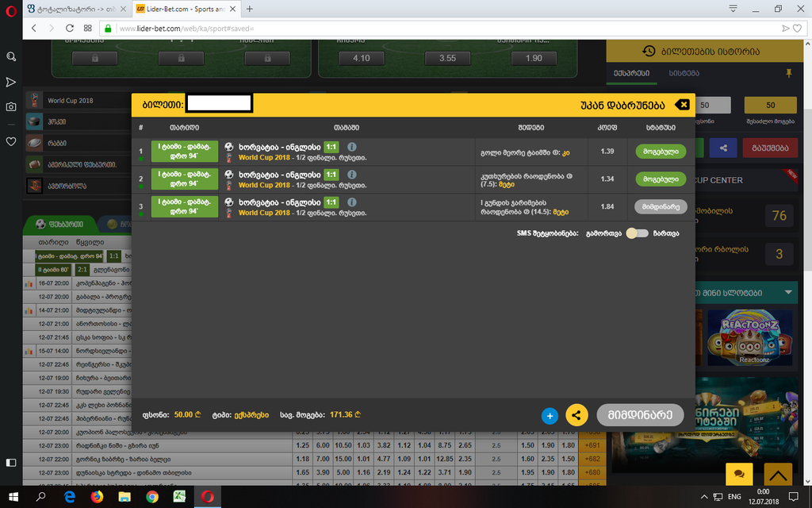Image resolution: width=812 pixels, height=508 pixels.
Task: Click odds 1.90 on match card
Action: [x=534, y=58]
